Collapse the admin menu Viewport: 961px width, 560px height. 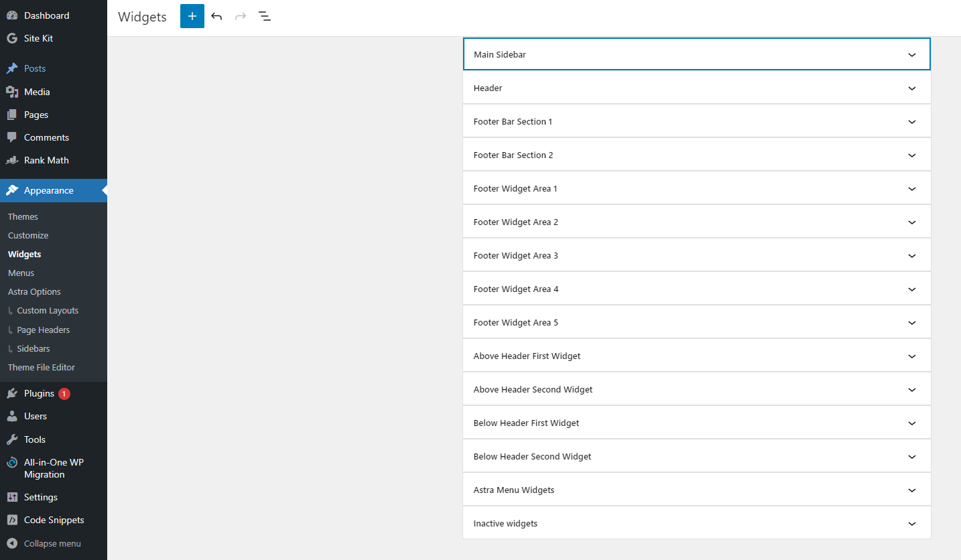click(13, 543)
